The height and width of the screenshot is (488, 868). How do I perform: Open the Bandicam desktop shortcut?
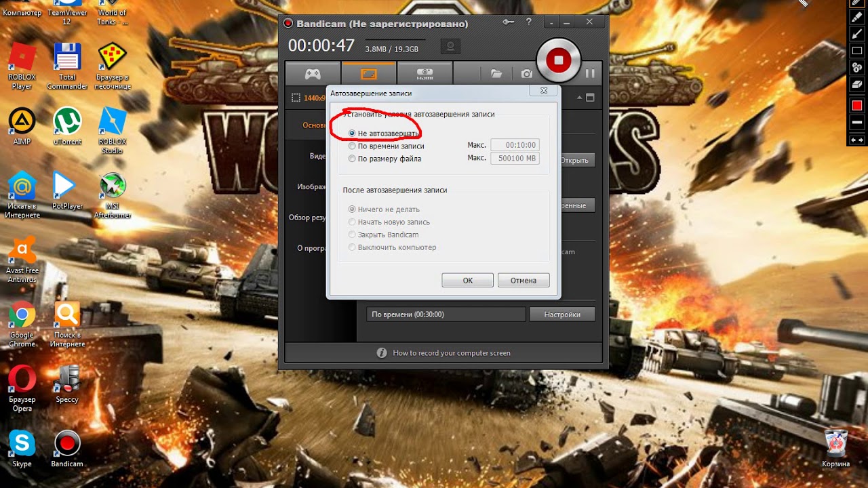[x=67, y=448]
